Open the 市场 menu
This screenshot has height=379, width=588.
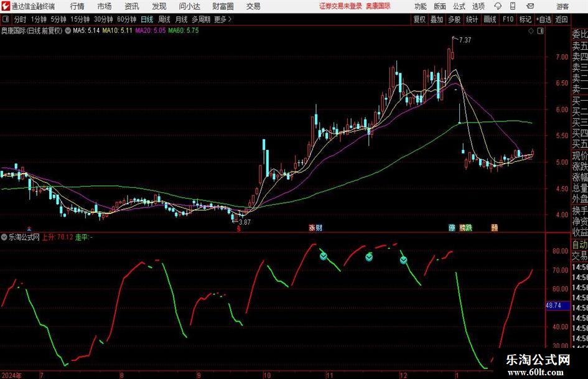(105, 6)
